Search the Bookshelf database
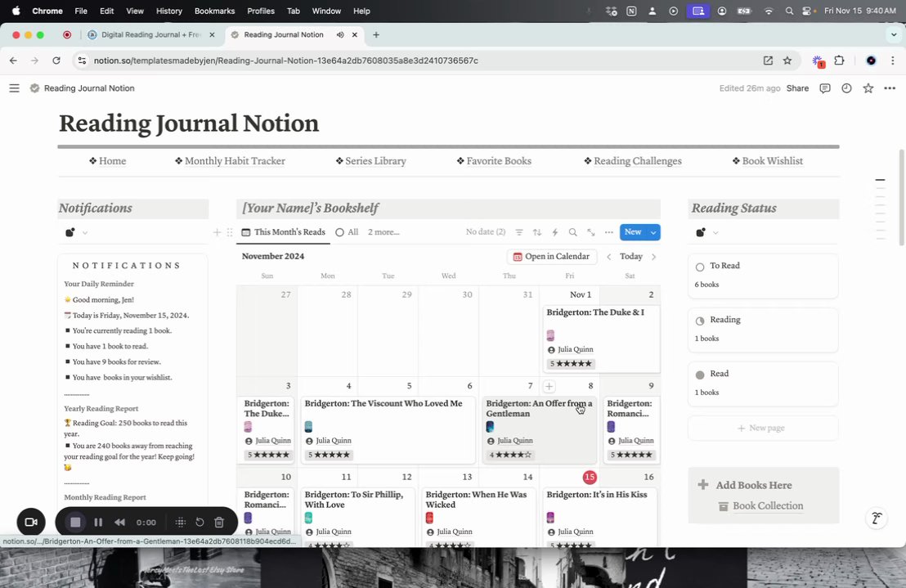The width and height of the screenshot is (906, 588). click(572, 232)
